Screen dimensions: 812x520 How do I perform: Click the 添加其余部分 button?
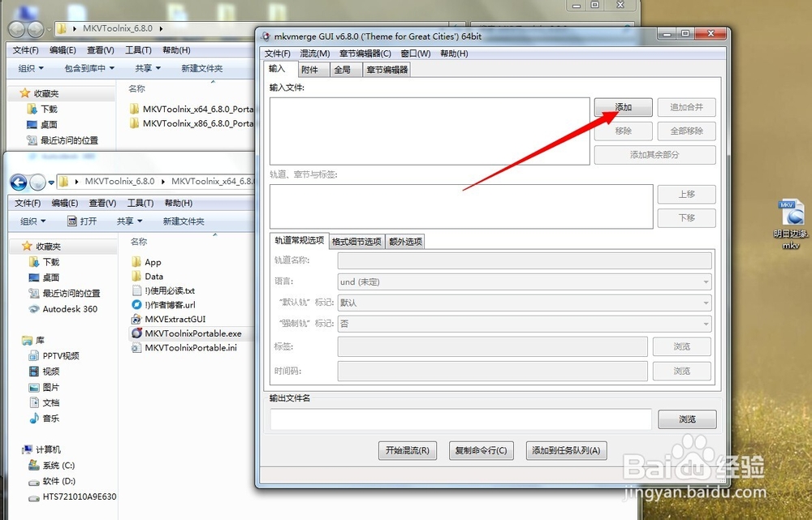pos(654,155)
